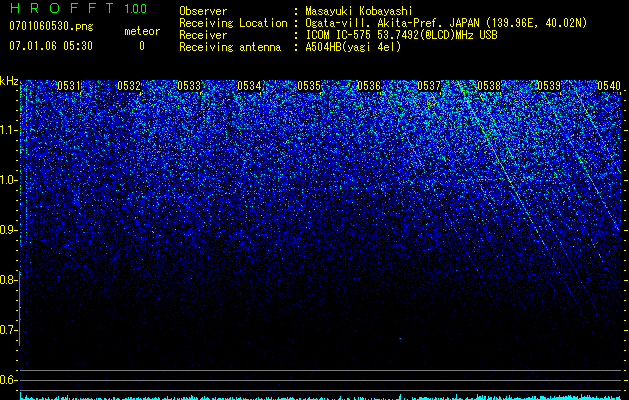
Task: Click the 0538 time marker
Action: pos(489,86)
